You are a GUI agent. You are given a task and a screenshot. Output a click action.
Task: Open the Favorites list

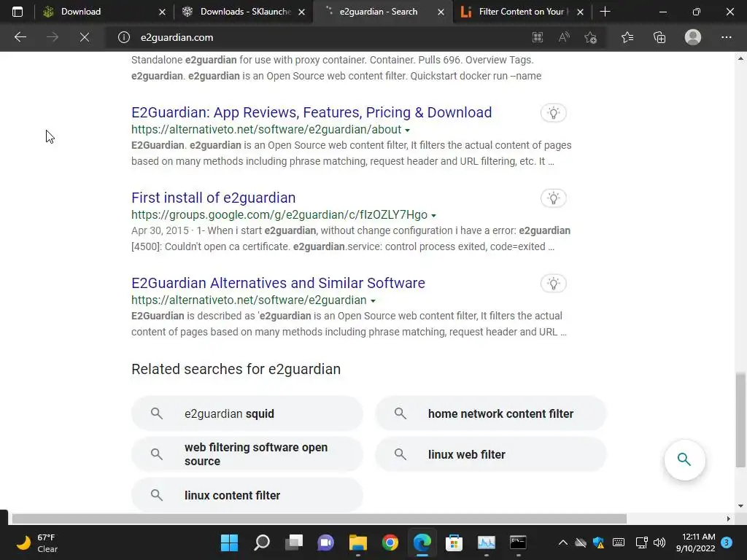627,37
